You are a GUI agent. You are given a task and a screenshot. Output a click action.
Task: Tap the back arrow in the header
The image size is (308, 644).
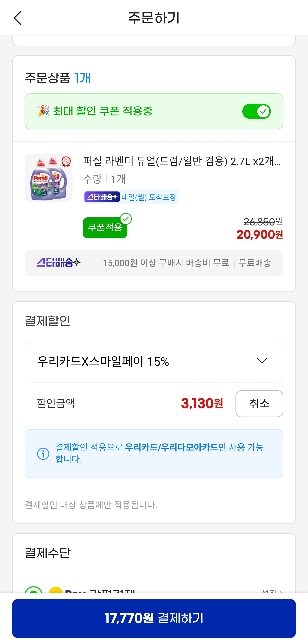18,18
